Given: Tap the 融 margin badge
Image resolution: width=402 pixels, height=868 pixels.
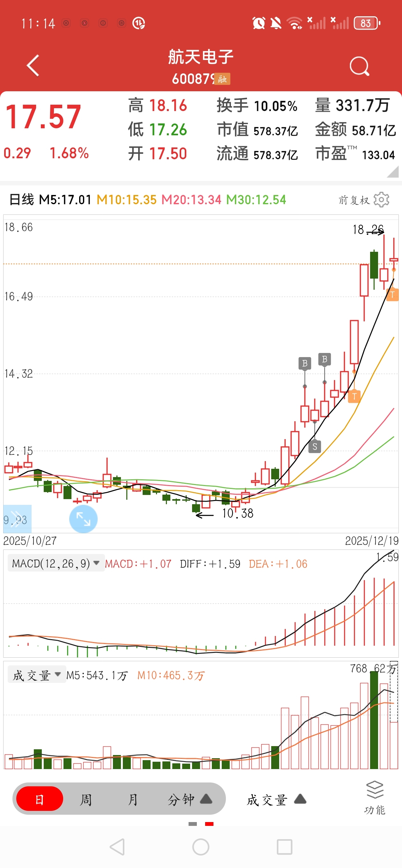Looking at the screenshot, I should (x=222, y=79).
